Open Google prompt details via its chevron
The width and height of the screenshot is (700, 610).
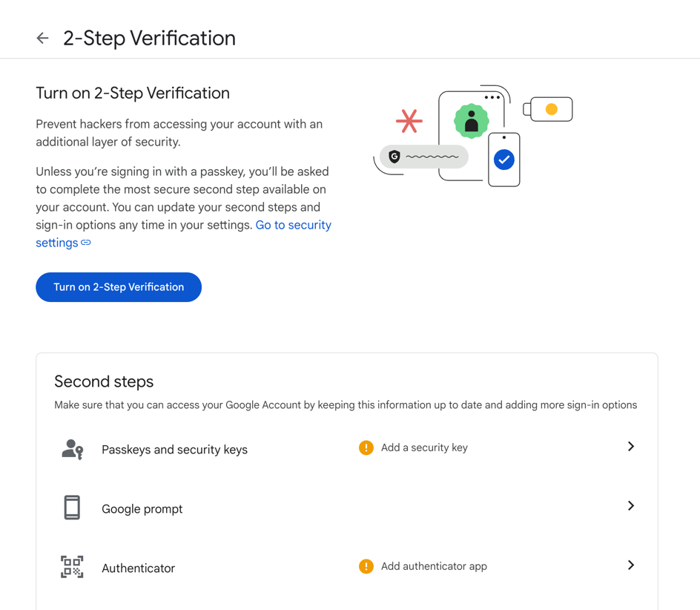[x=631, y=506]
